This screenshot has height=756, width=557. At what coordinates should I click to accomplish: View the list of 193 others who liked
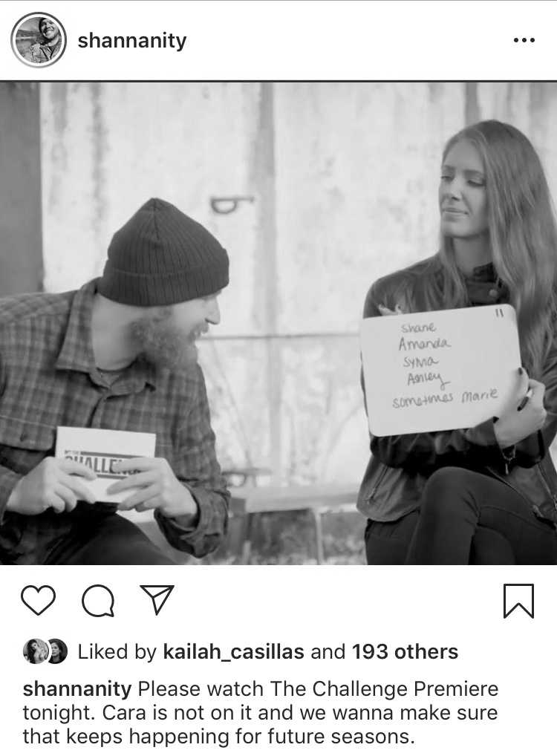405,652
